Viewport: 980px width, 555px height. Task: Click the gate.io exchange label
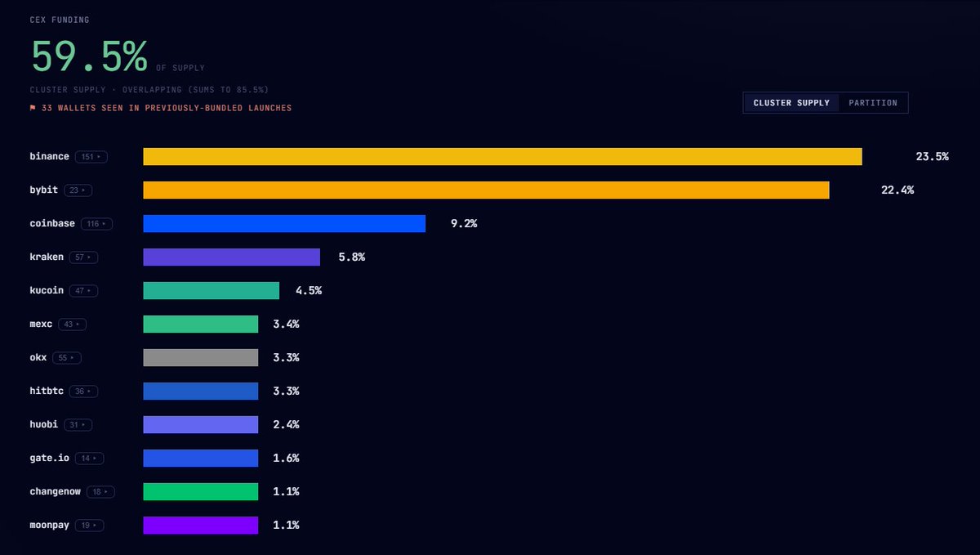click(50, 458)
